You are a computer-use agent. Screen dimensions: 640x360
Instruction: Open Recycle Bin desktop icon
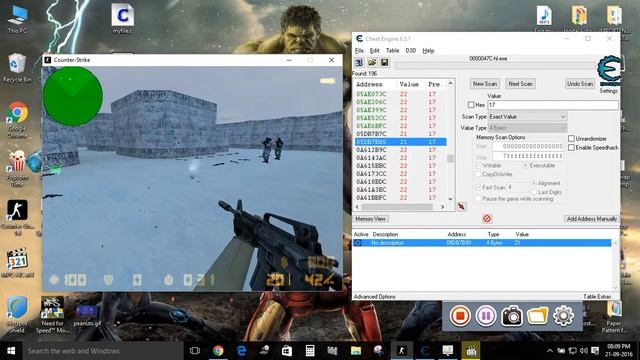[x=17, y=68]
